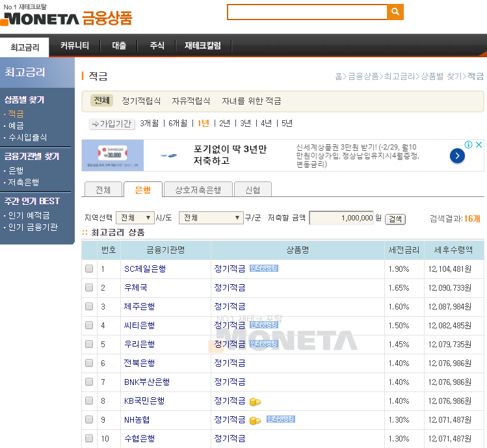Choose the 4년 term
The width and height of the screenshot is (487, 448).
pos(266,124)
